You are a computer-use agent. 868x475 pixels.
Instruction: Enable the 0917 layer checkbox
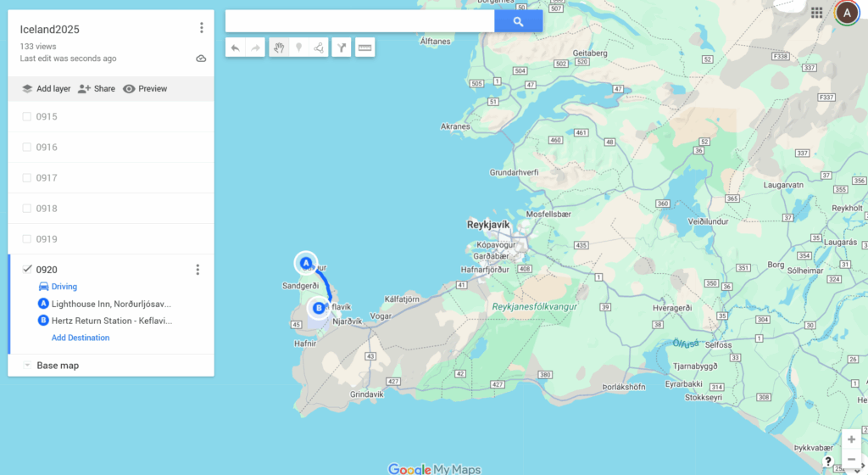click(x=26, y=178)
